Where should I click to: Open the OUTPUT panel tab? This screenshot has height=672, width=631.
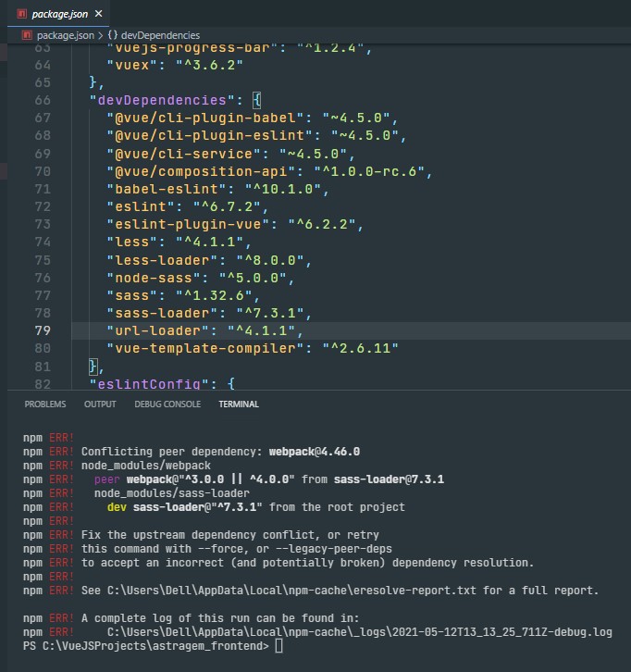[x=100, y=404]
